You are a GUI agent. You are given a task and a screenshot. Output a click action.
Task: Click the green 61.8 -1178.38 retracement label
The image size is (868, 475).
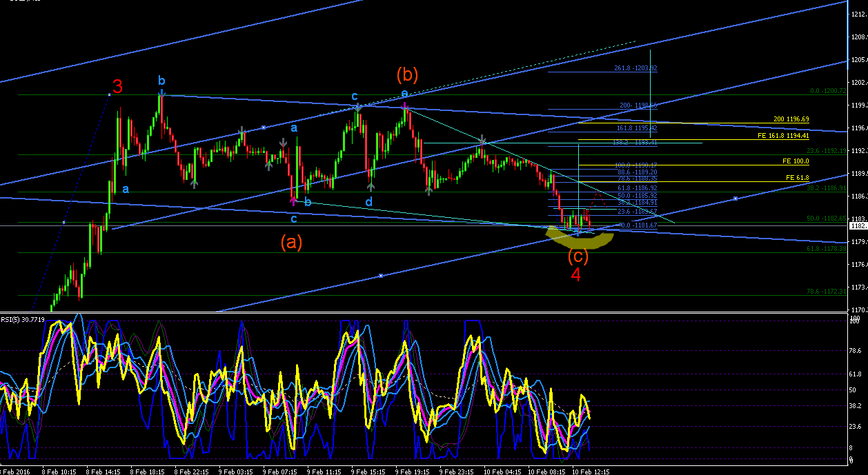827,249
